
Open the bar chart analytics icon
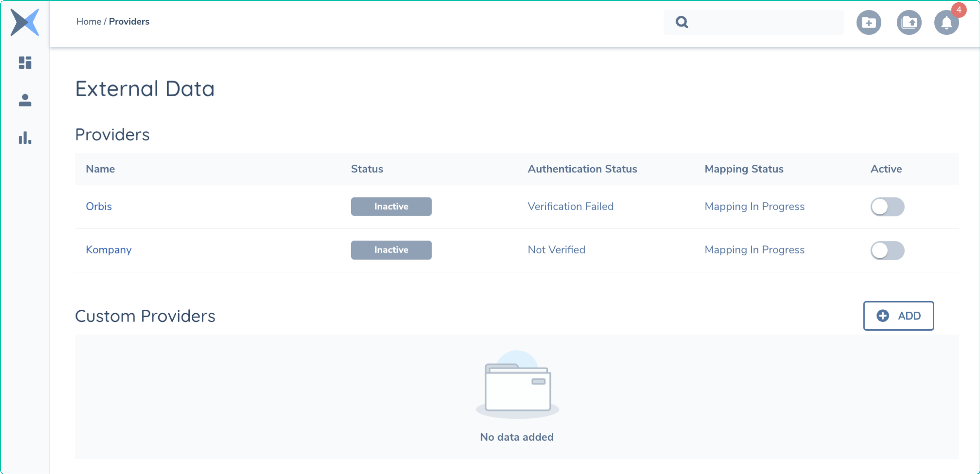click(25, 138)
